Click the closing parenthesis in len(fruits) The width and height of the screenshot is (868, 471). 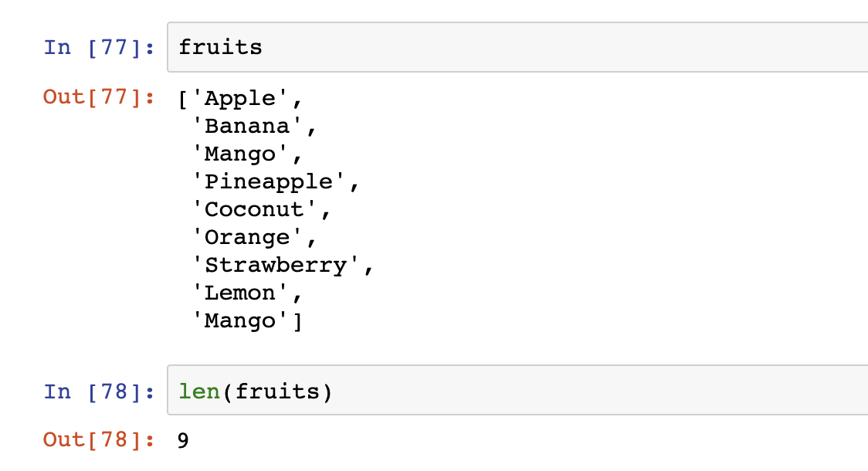click(x=326, y=392)
